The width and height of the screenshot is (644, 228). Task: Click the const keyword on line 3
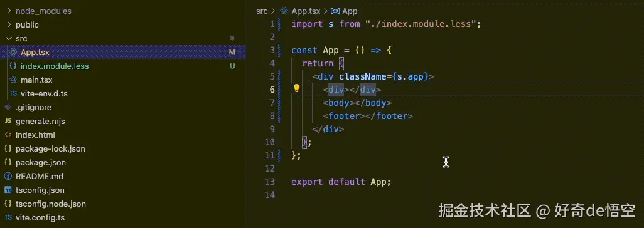pyautogui.click(x=304, y=51)
